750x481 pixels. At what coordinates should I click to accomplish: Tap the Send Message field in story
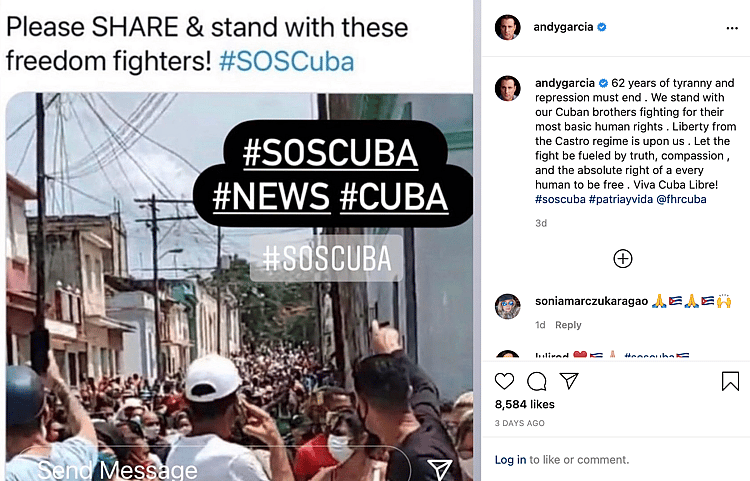click(x=208, y=467)
